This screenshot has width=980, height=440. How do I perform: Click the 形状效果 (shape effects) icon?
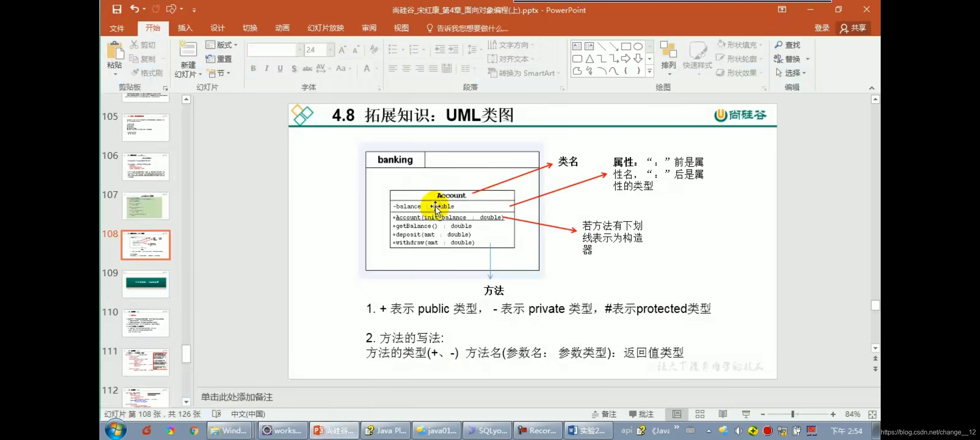click(x=738, y=73)
